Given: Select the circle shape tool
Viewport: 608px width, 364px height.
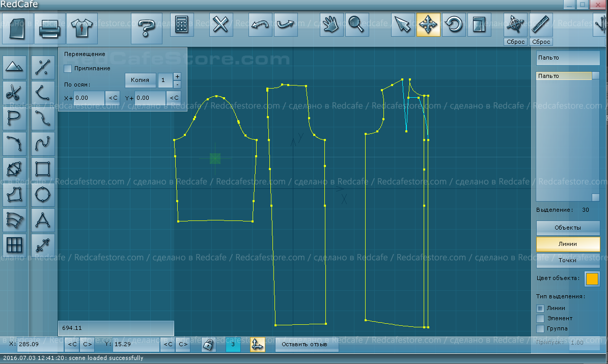Looking at the screenshot, I should (43, 194).
